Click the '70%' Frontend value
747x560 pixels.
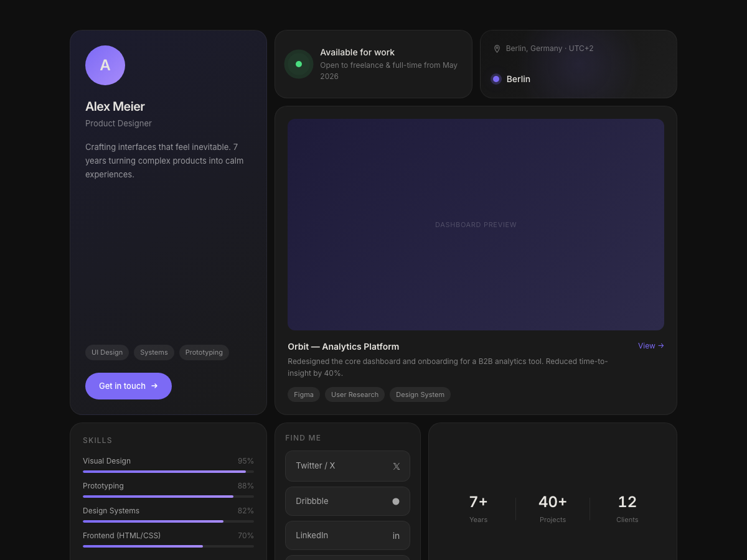click(246, 536)
